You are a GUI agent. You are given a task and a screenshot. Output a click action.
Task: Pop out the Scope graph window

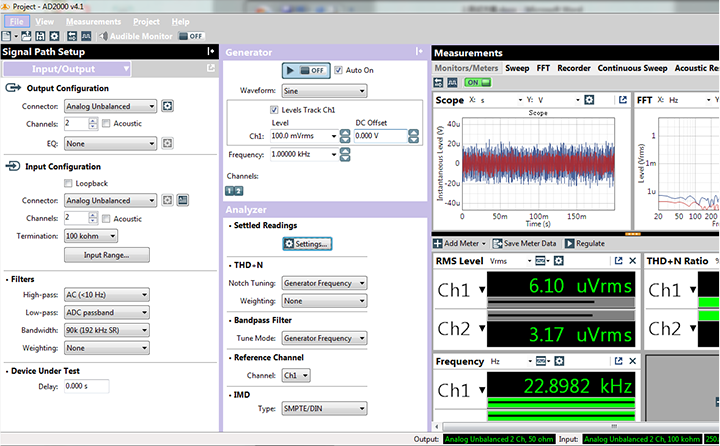[x=623, y=100]
